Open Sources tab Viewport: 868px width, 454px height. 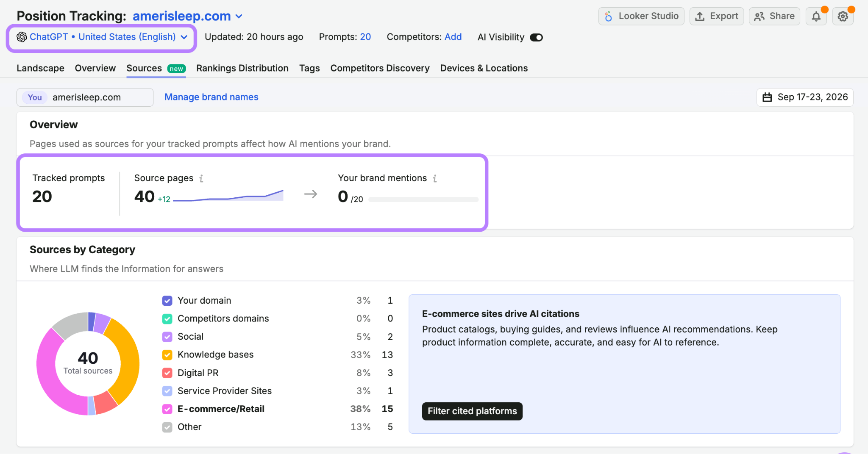(156, 68)
